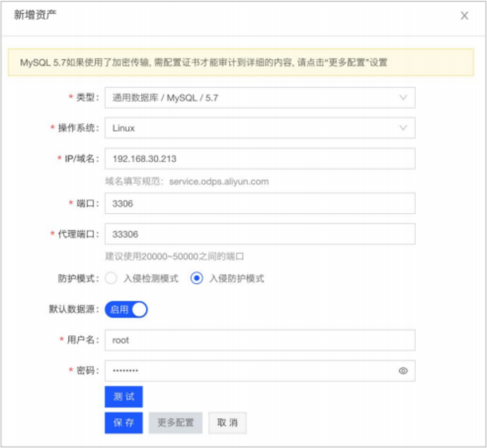Show password using the eye icon
Screen dimensions: 487x448
pos(403,371)
